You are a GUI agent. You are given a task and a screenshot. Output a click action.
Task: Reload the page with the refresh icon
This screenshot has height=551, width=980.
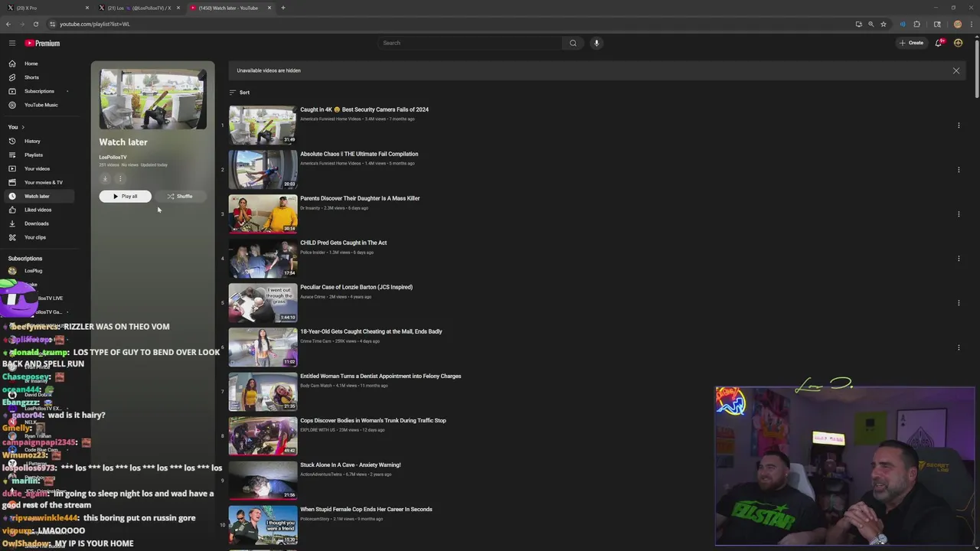click(36, 24)
